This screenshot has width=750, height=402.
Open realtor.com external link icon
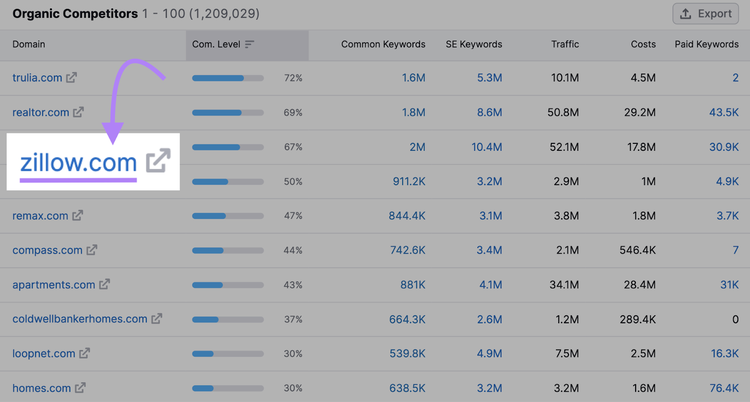click(78, 112)
